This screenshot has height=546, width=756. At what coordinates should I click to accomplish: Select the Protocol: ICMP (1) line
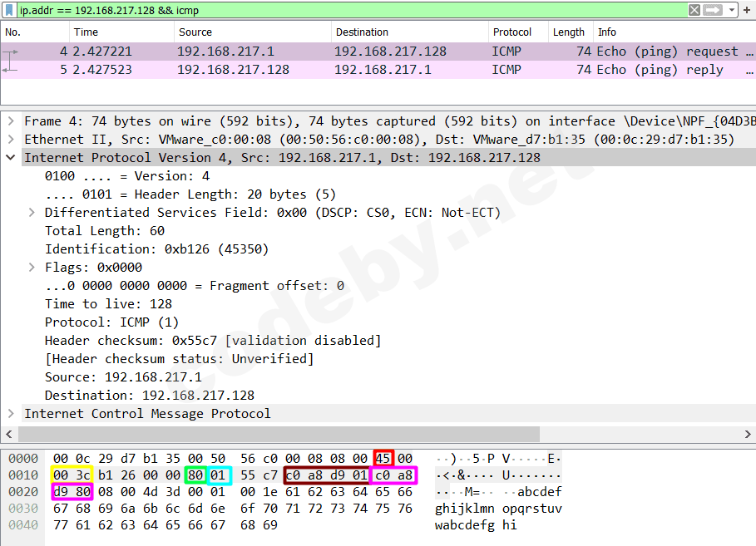click(x=111, y=322)
